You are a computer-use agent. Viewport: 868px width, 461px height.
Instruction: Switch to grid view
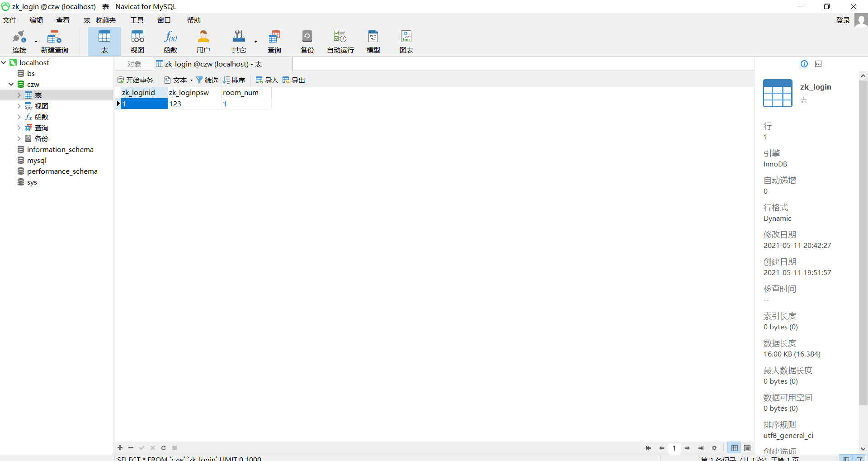735,448
